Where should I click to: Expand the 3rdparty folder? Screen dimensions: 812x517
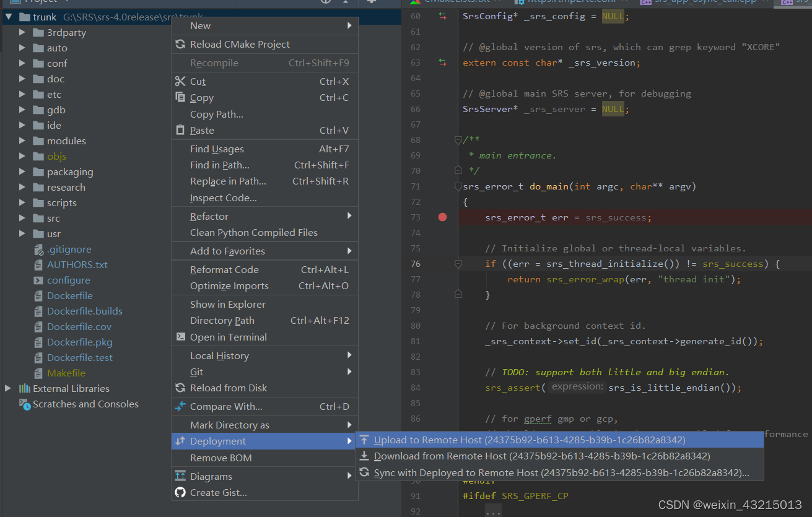[x=22, y=32]
